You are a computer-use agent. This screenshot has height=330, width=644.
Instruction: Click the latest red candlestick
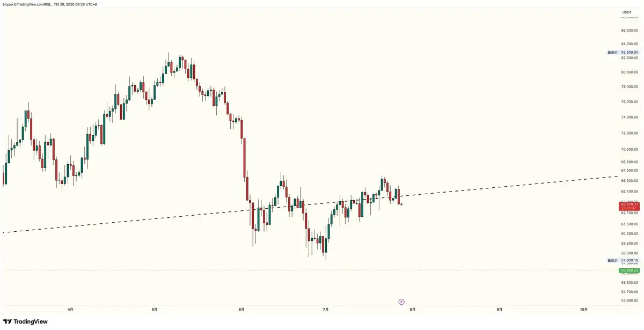coord(401,203)
